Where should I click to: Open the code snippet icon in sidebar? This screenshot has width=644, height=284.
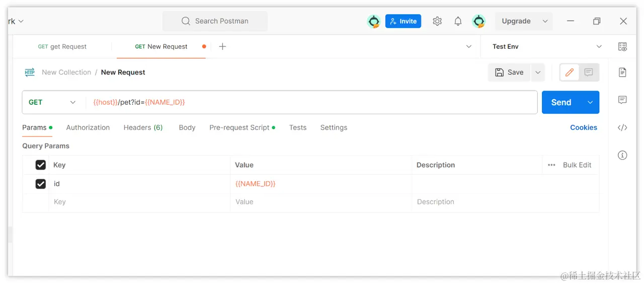coord(622,127)
